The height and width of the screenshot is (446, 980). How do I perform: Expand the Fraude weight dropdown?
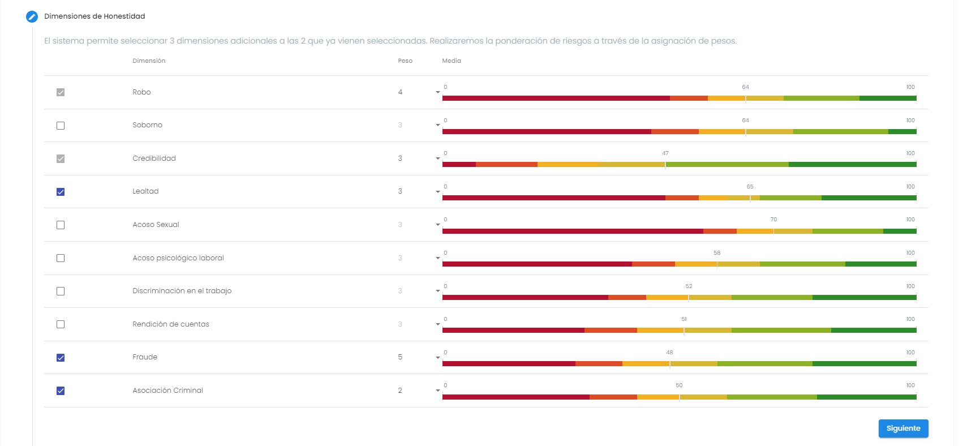437,358
